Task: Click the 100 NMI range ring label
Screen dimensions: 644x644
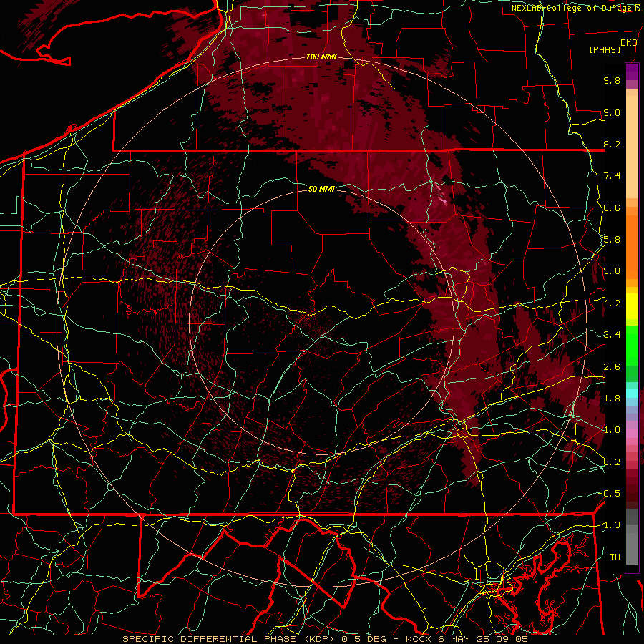Action: pos(321,57)
